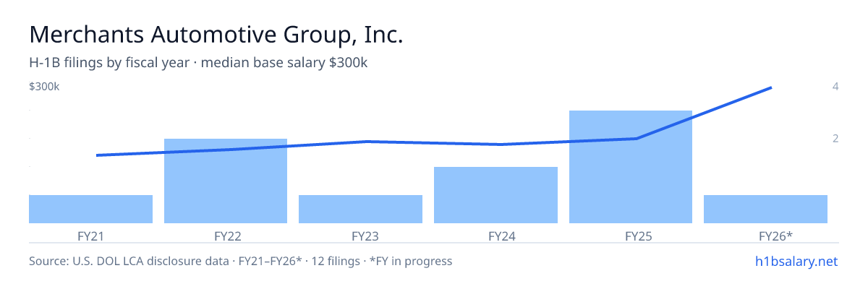Click the FY26* axis label
The width and height of the screenshot is (868, 289).
point(775,236)
